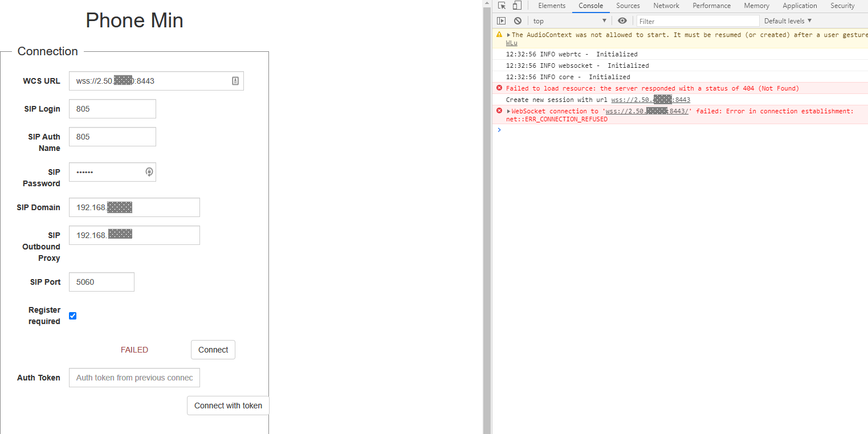868x434 pixels.
Task: Open the Default levels dropdown
Action: pyautogui.click(x=788, y=21)
